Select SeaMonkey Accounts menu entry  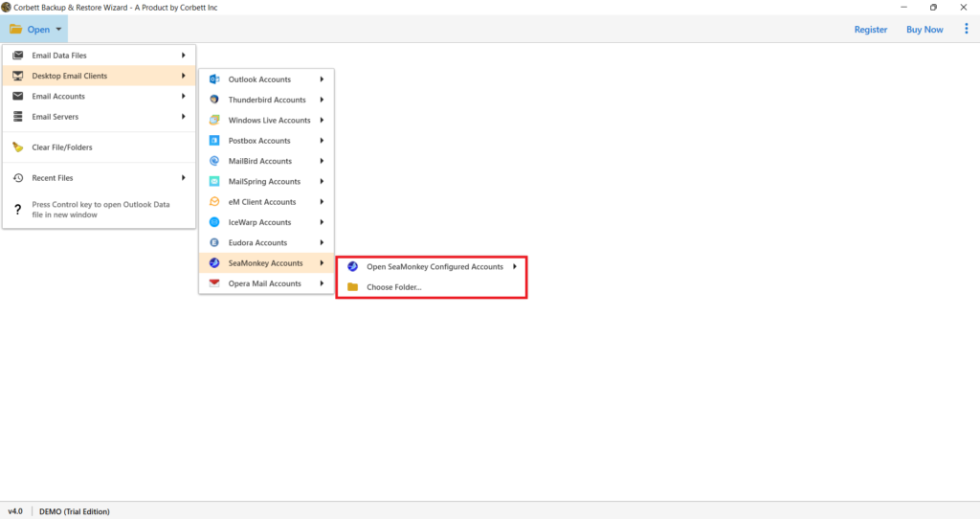pyautogui.click(x=266, y=262)
